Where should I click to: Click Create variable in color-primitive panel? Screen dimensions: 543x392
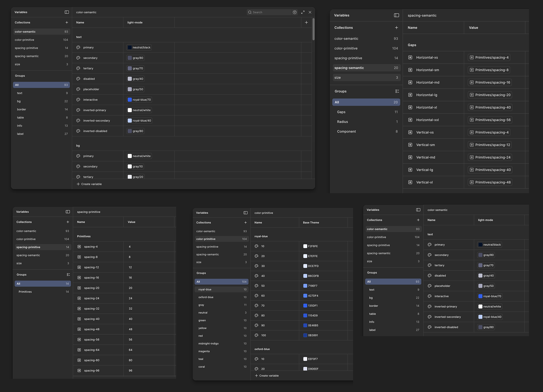267,376
